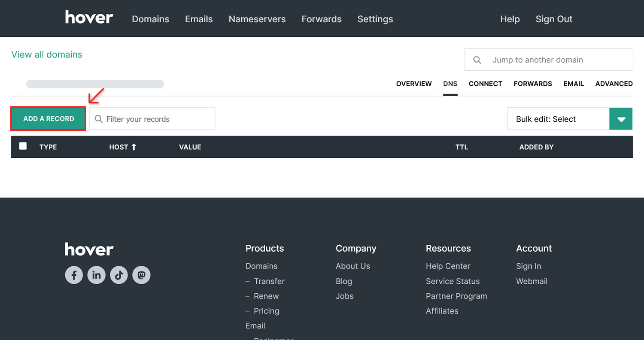This screenshot has height=340, width=644.
Task: Open the Domains menu in top navigation
Action: pyautogui.click(x=151, y=19)
